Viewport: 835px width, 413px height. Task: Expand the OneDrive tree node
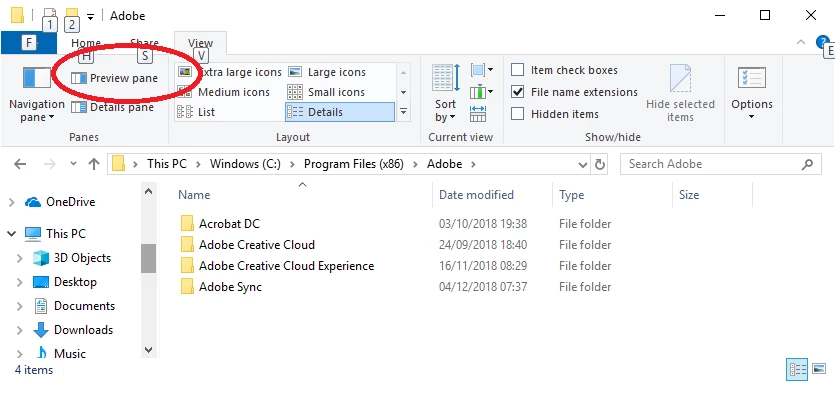coord(12,202)
